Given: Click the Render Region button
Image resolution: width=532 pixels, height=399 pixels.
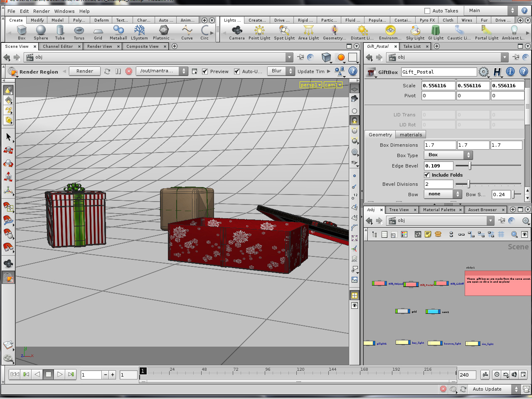Looking at the screenshot, I should click(x=39, y=71).
